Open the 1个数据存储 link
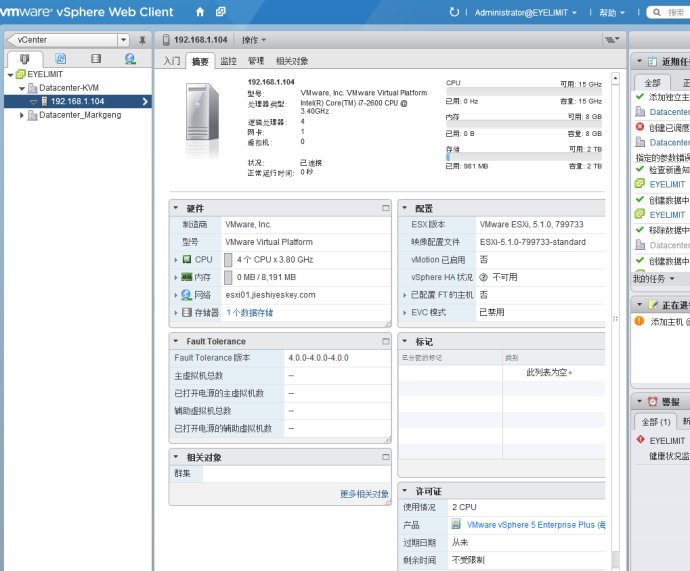Viewport: 690px width, 571px height. tap(250, 313)
